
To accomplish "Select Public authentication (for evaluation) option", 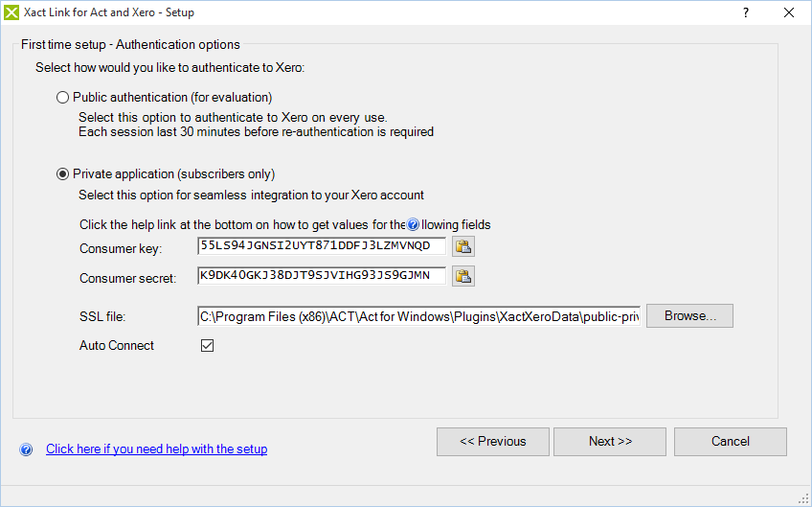I will point(63,97).
